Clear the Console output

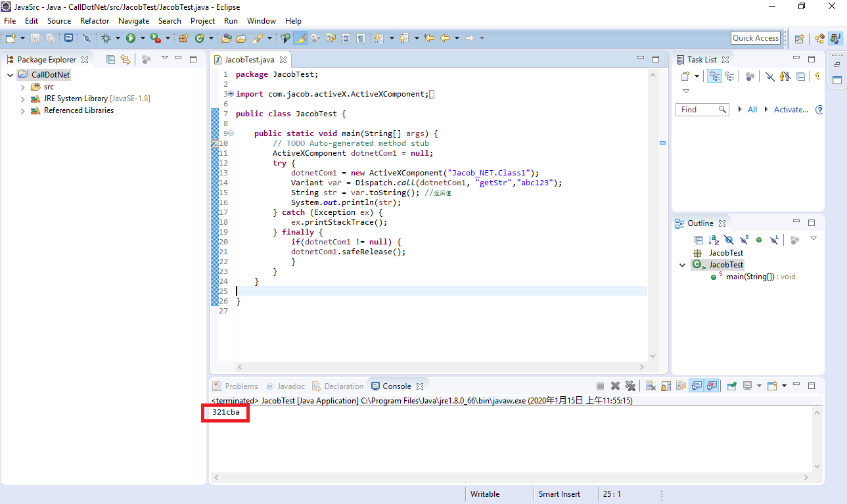click(651, 386)
